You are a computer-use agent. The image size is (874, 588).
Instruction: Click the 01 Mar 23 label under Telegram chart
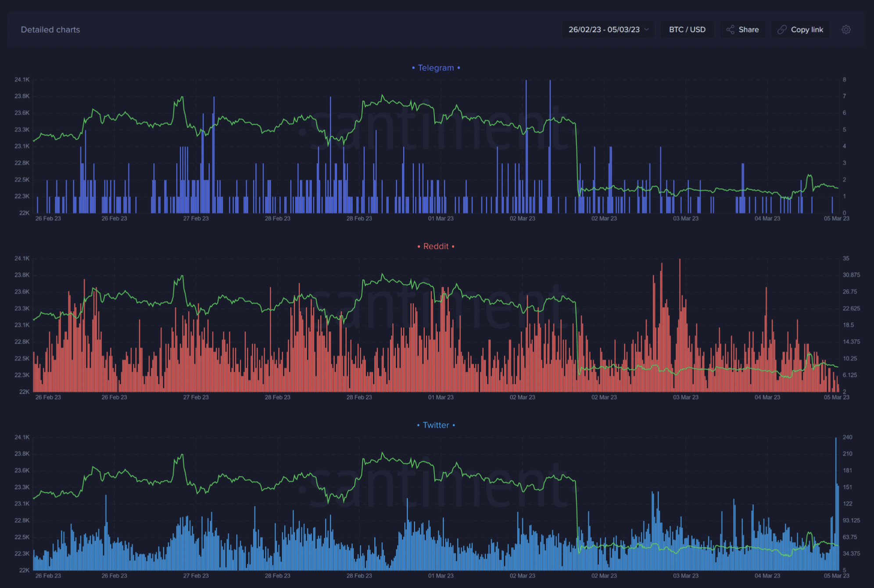441,218
